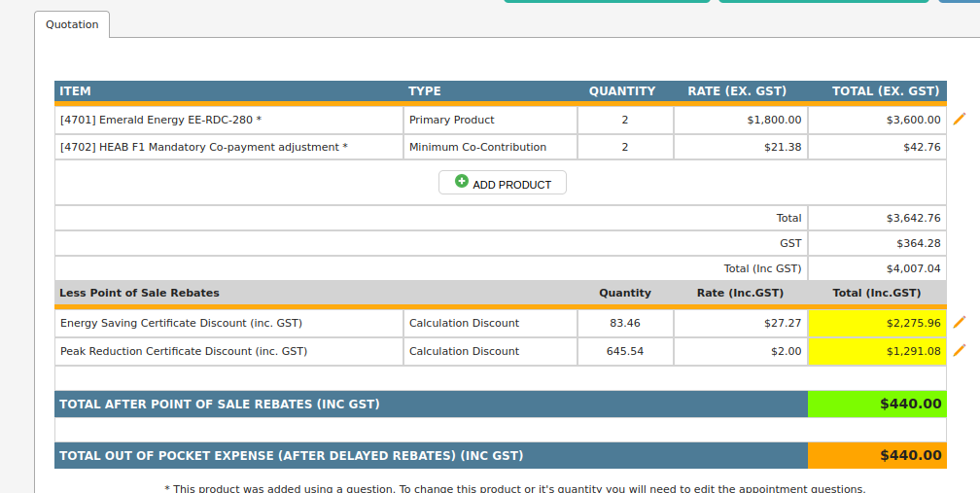Click the 83.46 quantity cell
The image size is (980, 493).
tap(625, 323)
